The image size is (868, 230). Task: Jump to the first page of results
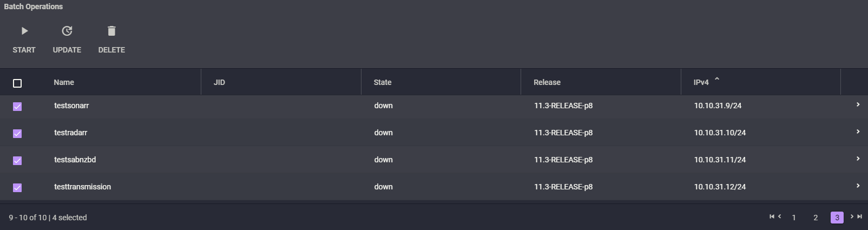772,216
